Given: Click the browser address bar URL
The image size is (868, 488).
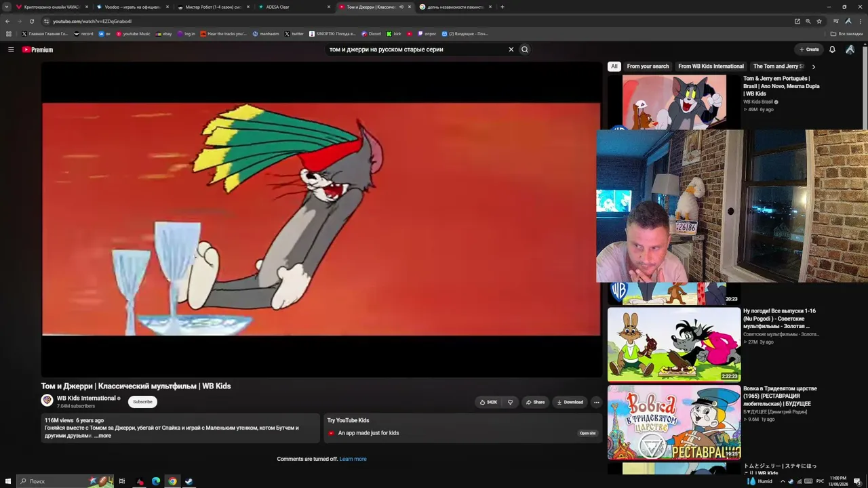Looking at the screenshot, I should (x=92, y=21).
